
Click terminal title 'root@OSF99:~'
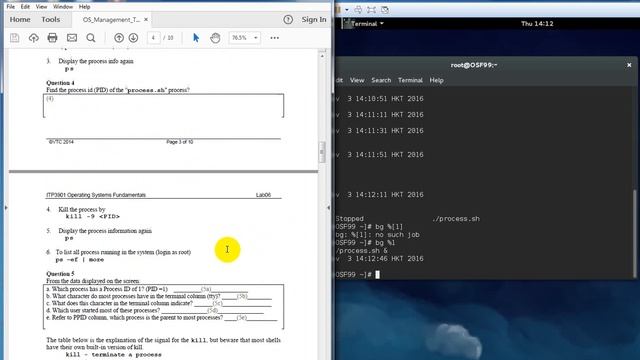[x=474, y=65]
